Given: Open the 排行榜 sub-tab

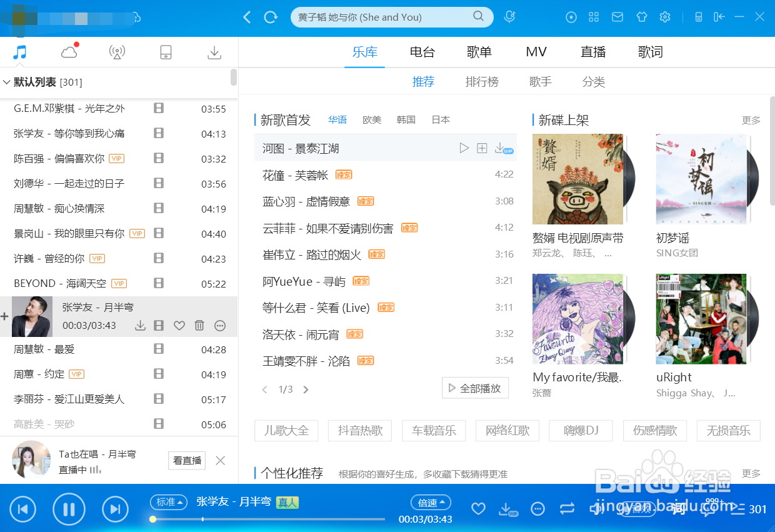Looking at the screenshot, I should pos(482,82).
